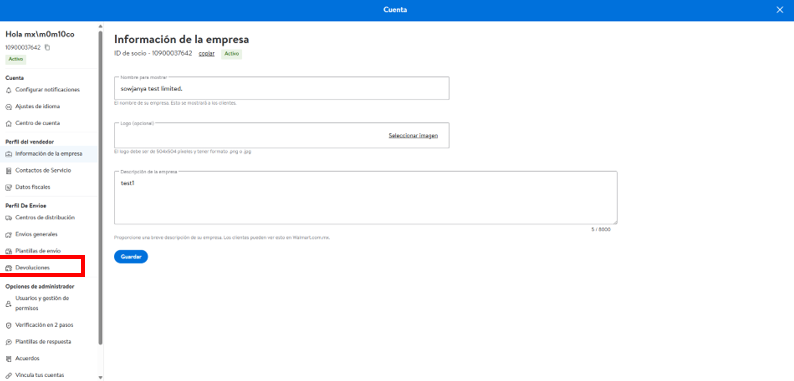Image resolution: width=794 pixels, height=381 pixels.
Task: Click the 5 / 8000 character counter
Action: [601, 230]
